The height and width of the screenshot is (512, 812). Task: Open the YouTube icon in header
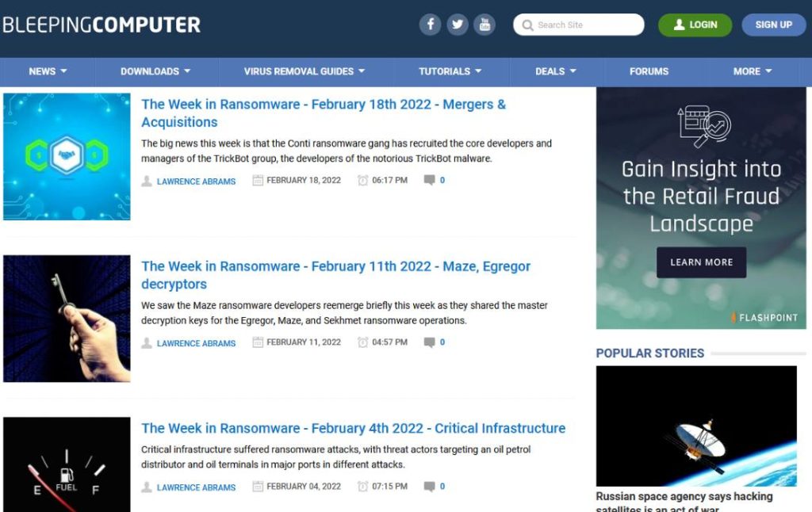[x=485, y=25]
